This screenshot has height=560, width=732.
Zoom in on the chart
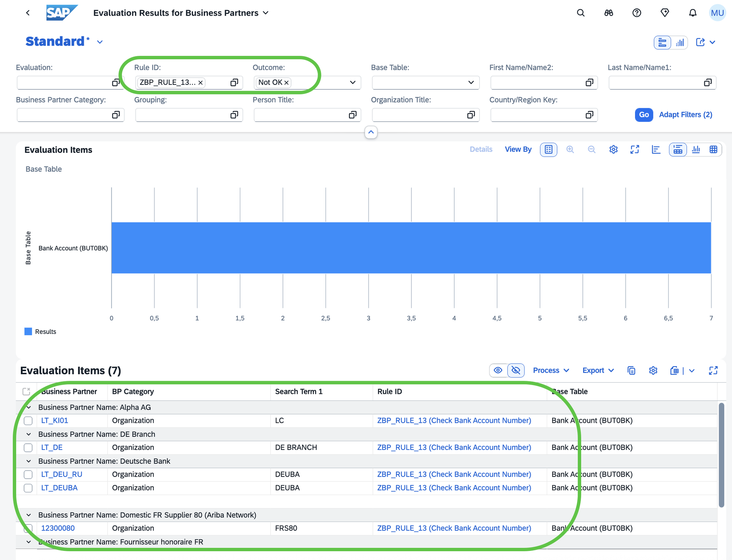coord(570,149)
